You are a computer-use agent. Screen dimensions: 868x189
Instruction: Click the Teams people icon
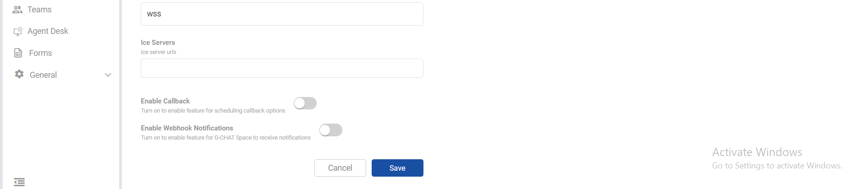click(x=17, y=10)
